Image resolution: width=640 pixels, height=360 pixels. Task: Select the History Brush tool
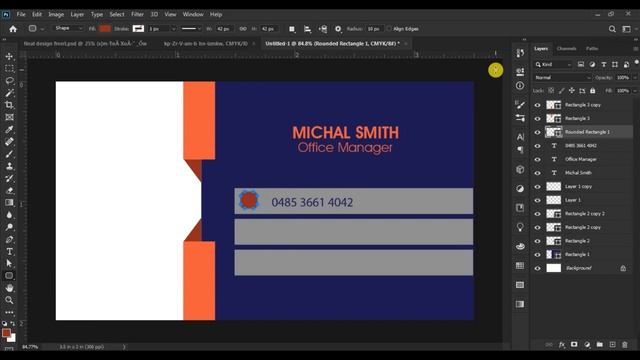coord(9,178)
